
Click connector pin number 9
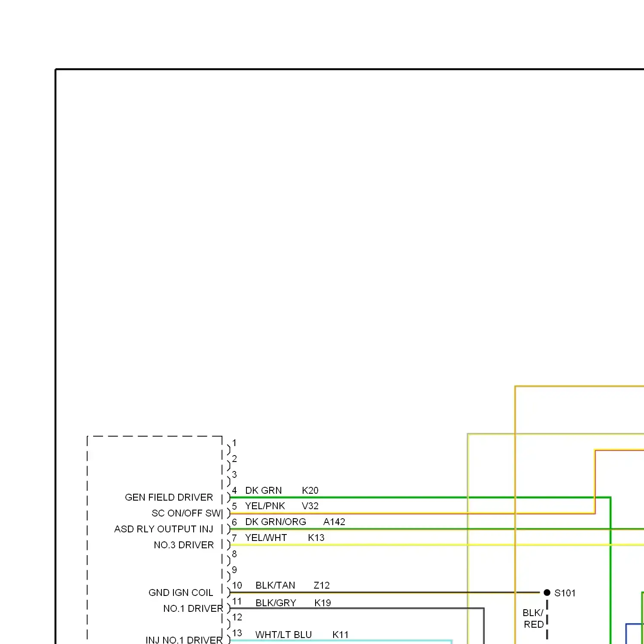(x=234, y=570)
